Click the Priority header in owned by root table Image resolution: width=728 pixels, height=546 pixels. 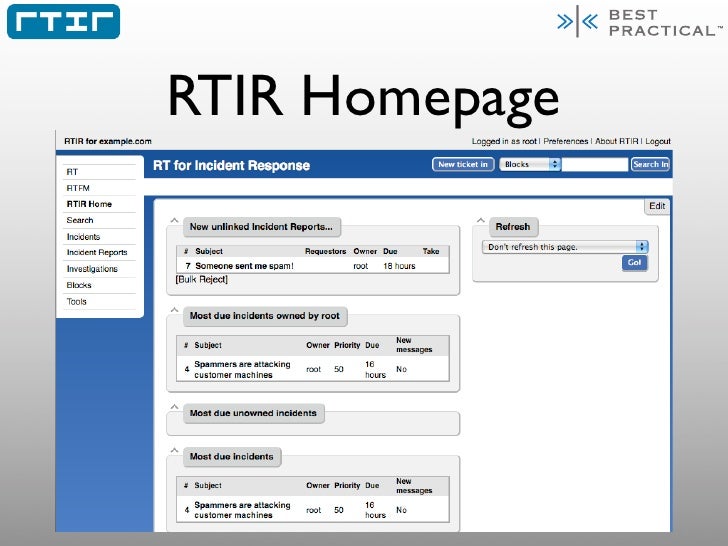(347, 345)
